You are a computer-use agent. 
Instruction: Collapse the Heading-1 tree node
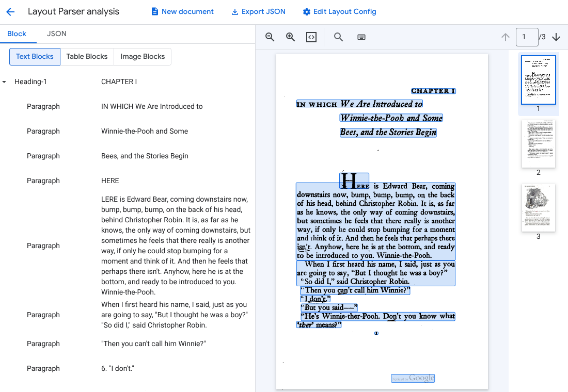(5, 82)
